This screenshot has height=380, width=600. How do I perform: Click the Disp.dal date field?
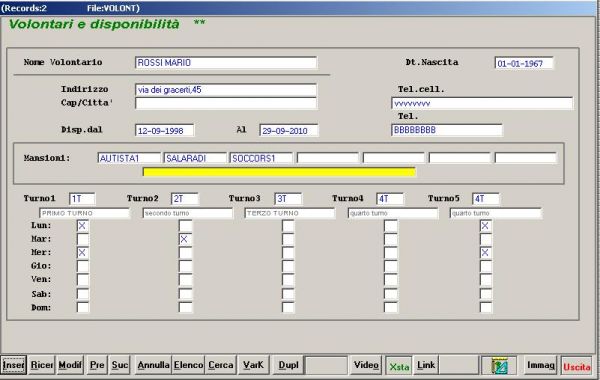pos(164,130)
